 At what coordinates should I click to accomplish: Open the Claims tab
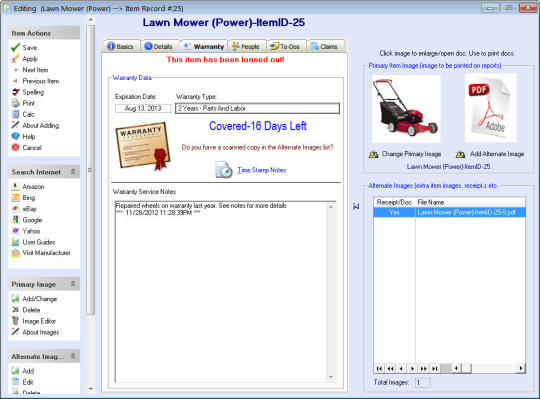click(324, 46)
